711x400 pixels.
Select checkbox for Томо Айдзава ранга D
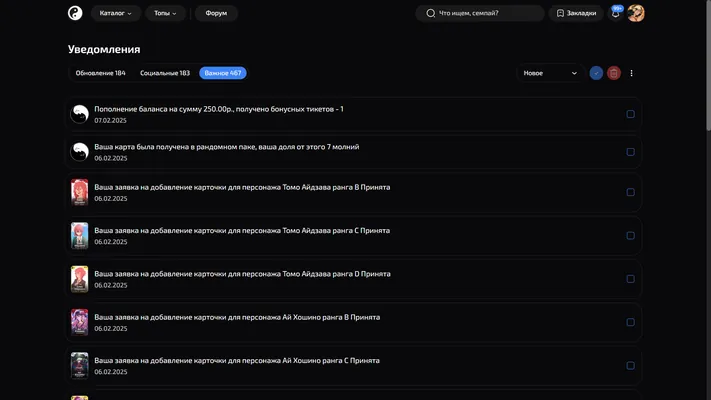tap(630, 279)
